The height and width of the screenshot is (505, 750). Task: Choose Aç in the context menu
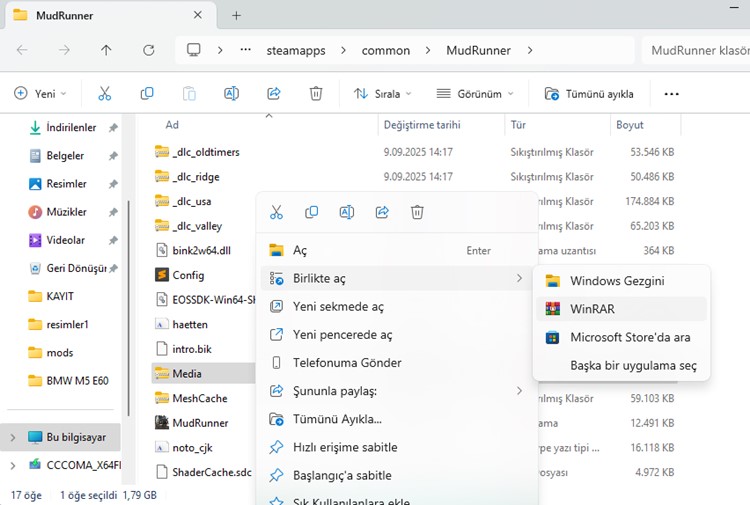click(397, 250)
